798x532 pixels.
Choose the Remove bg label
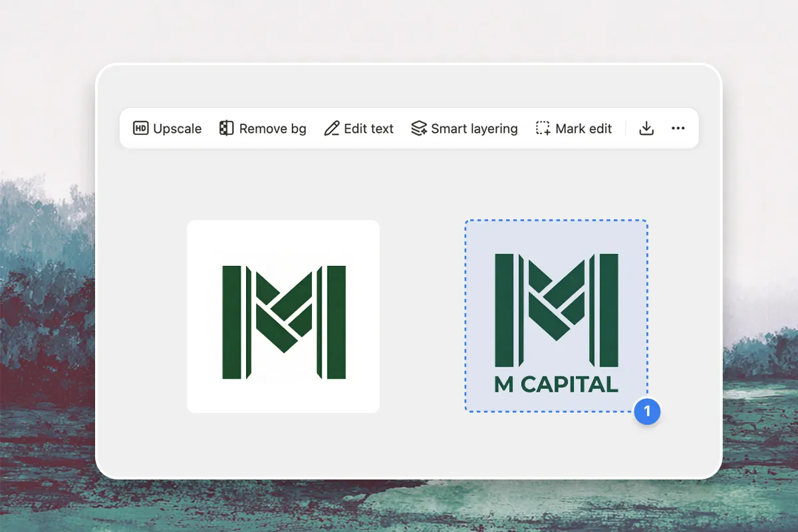coord(273,128)
